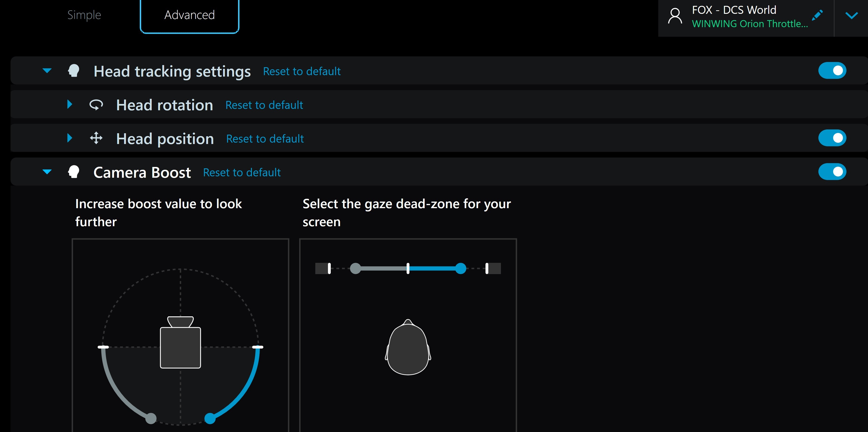Expand the Head rotation section
868x432 pixels.
click(70, 104)
